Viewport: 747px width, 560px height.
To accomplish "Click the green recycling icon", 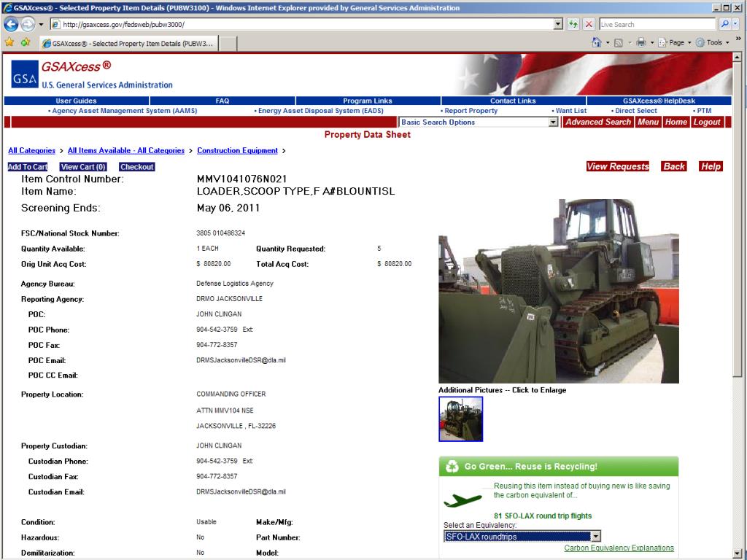I will (x=452, y=467).
